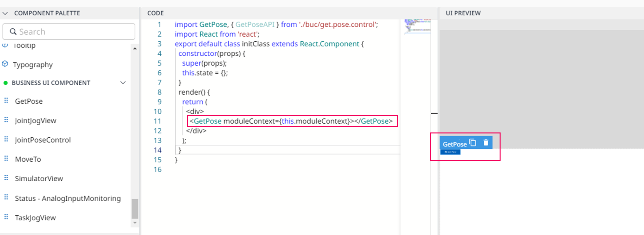The width and height of the screenshot is (644, 235).
Task: Select the SimulatorView component
Action: click(39, 178)
